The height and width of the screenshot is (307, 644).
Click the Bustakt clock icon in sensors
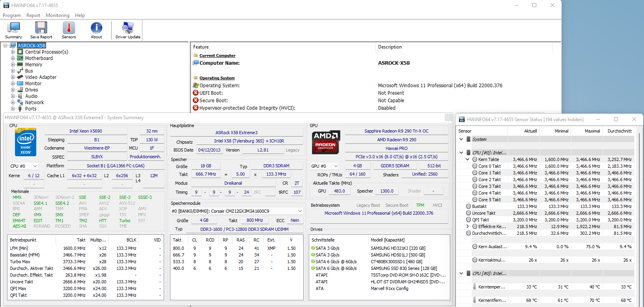(x=469, y=206)
